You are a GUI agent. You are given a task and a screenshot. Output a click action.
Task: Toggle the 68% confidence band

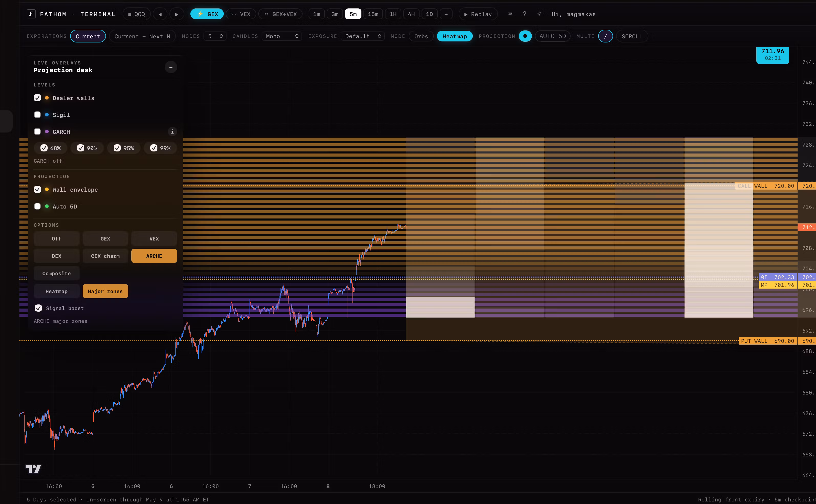pos(51,148)
